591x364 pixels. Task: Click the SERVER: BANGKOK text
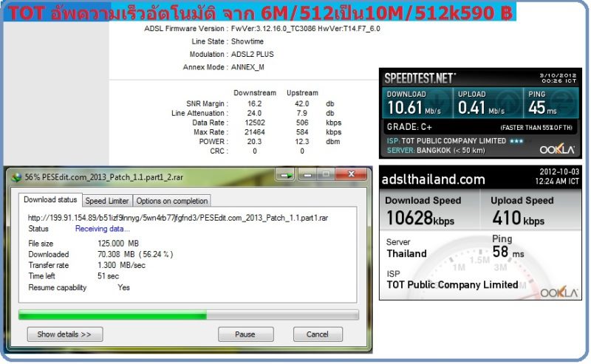(436, 151)
